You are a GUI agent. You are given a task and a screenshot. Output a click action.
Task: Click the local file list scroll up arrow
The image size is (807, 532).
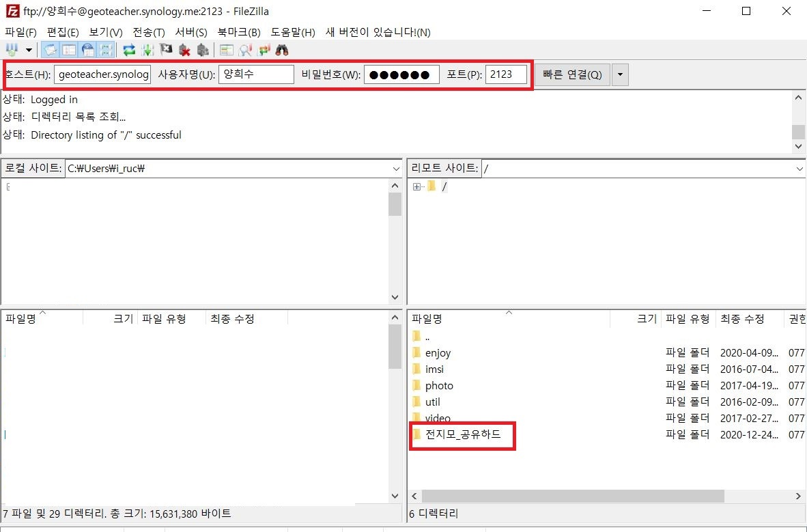395,318
